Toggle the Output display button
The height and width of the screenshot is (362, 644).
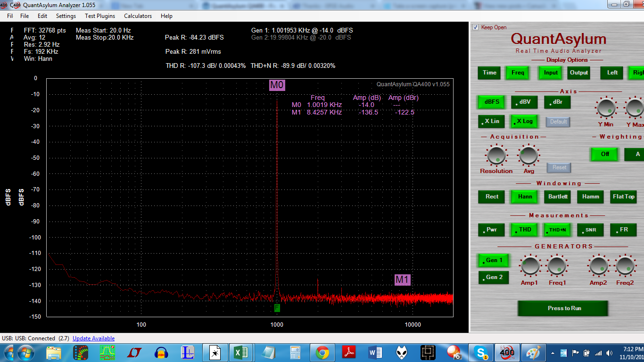click(579, 73)
